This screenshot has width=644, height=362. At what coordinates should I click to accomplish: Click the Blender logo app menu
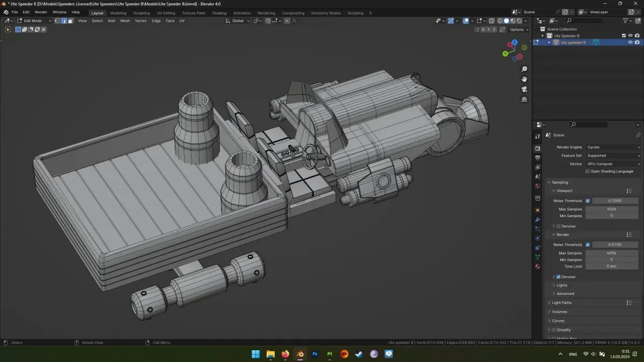tap(5, 12)
